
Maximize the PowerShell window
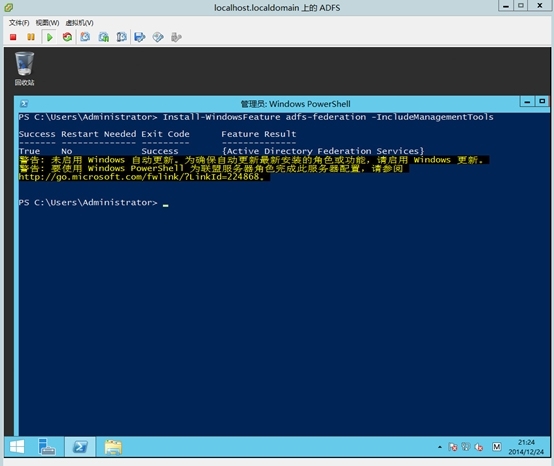(x=542, y=102)
